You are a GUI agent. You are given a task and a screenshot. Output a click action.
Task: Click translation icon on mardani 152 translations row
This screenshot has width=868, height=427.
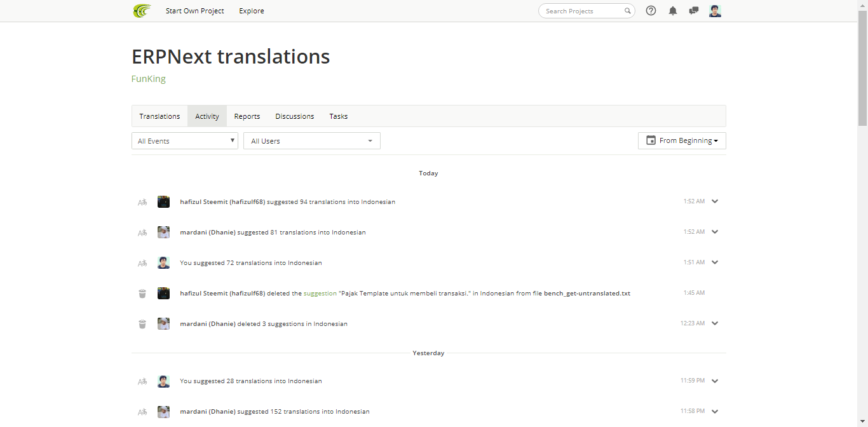point(142,412)
